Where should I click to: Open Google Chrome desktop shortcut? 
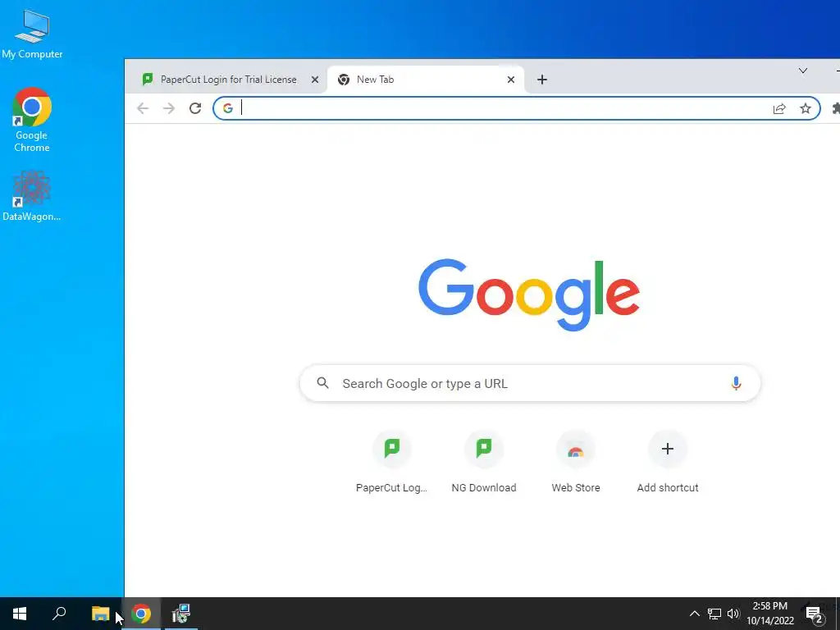(32, 120)
